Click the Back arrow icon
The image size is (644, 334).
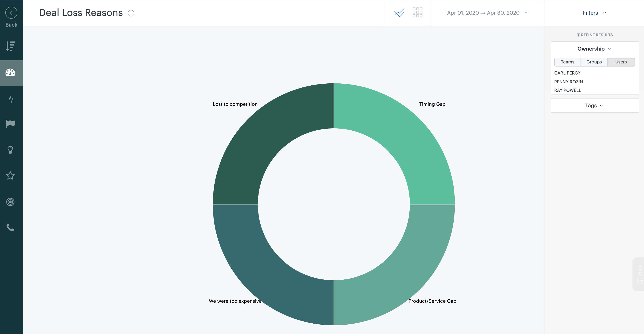pos(11,13)
